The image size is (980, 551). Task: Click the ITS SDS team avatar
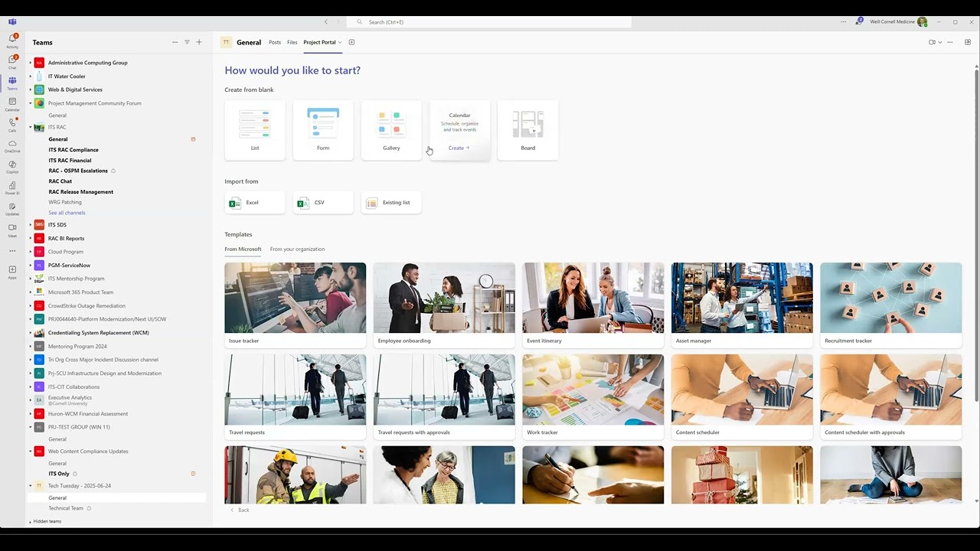[x=39, y=225]
